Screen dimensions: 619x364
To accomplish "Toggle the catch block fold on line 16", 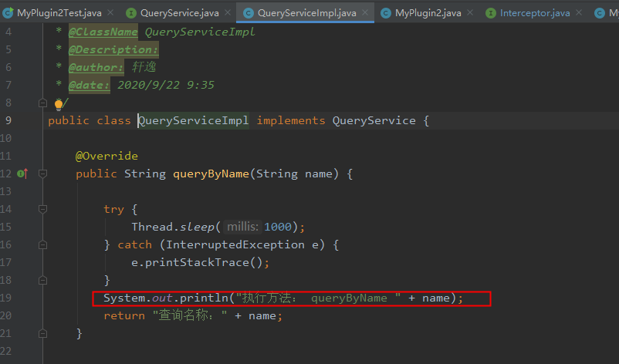I will [x=43, y=245].
